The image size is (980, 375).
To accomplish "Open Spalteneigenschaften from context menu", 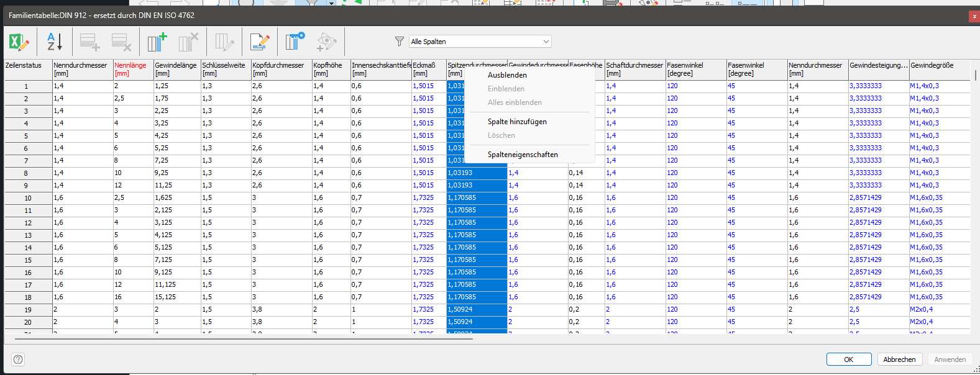I will pos(523,155).
